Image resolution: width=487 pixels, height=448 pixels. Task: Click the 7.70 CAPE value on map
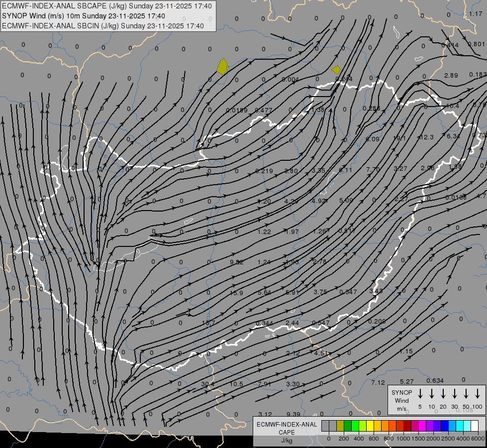373,169
